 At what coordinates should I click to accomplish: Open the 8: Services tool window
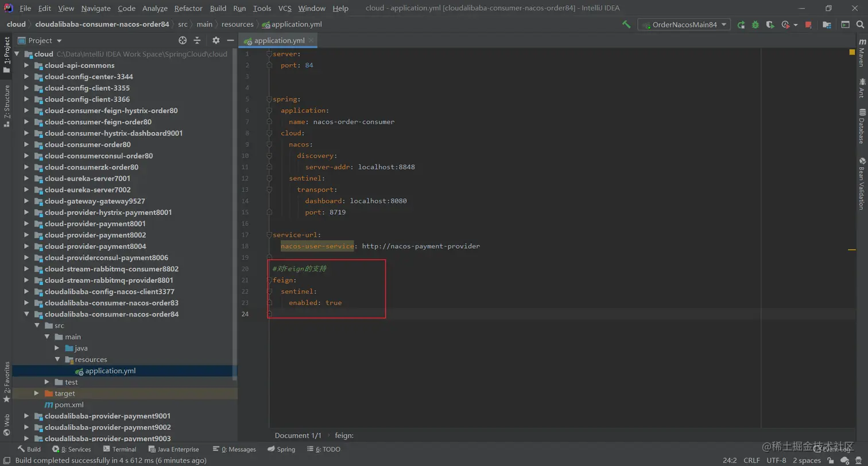point(71,449)
